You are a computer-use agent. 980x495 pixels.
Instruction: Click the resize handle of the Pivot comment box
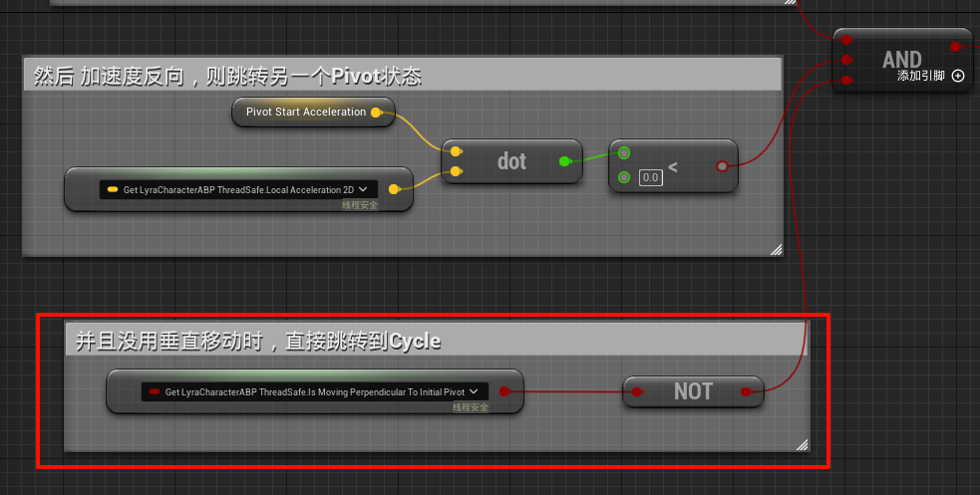point(777,250)
